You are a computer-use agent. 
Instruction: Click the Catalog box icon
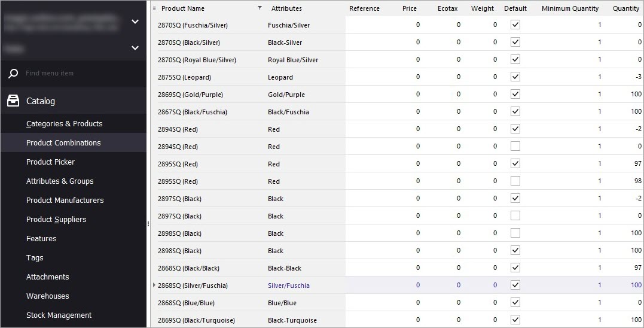pyautogui.click(x=13, y=101)
